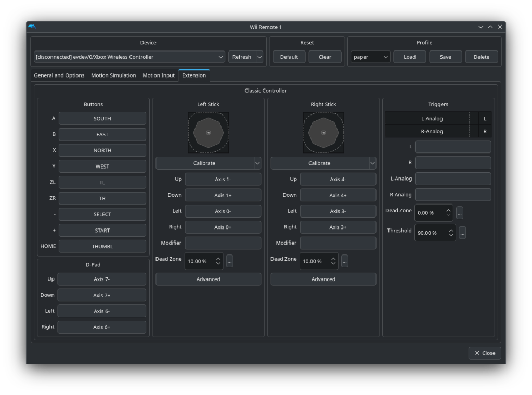The height and width of the screenshot is (395, 532).
Task: Open Right Stick Advanced settings
Action: tap(323, 279)
